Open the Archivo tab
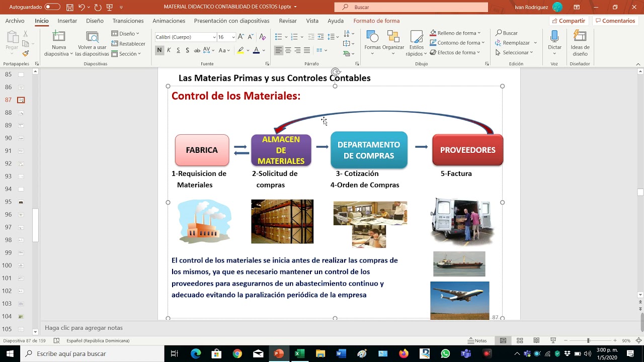This screenshot has width=644, height=362. [15, 21]
